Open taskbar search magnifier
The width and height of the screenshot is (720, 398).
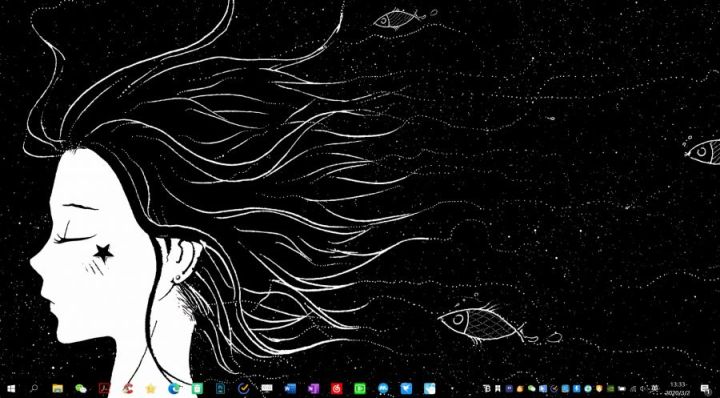[34, 389]
